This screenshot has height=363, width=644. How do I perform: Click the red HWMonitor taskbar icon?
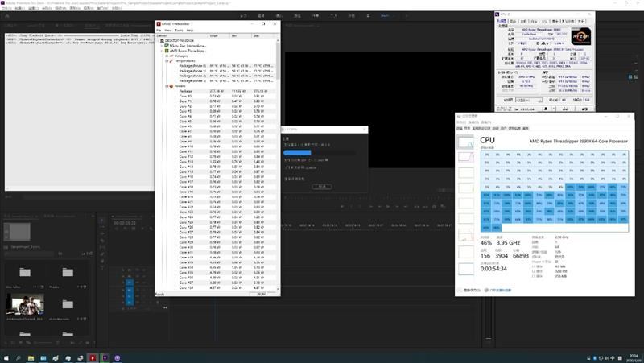(93, 358)
